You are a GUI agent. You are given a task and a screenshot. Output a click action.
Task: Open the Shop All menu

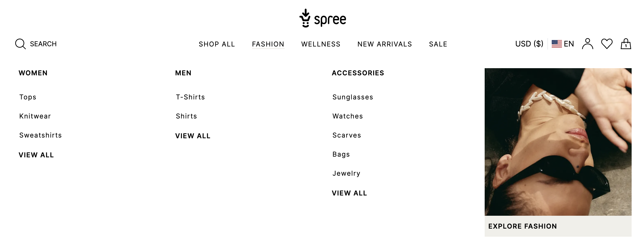point(217,44)
